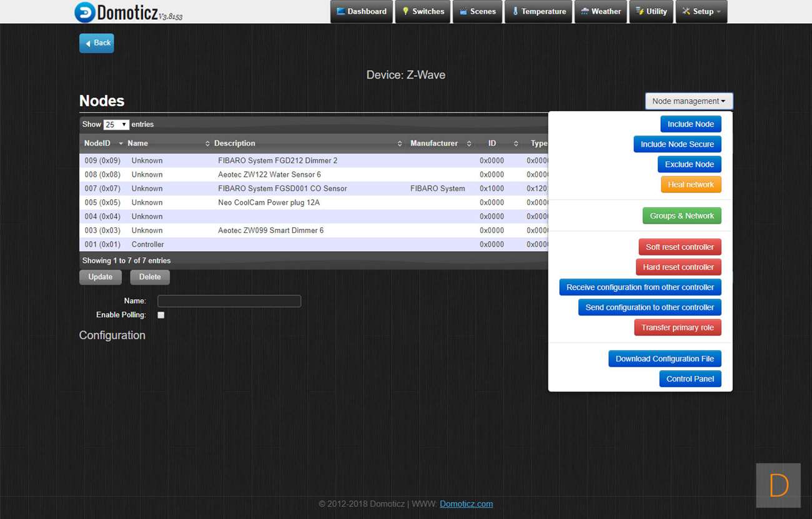Click the Domoticz logo icon
This screenshot has height=519, width=812.
click(x=84, y=12)
